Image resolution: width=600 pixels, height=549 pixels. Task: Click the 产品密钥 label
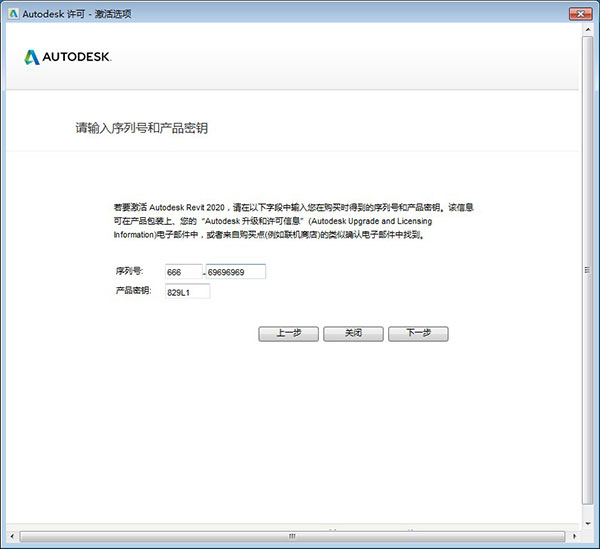[x=134, y=291]
